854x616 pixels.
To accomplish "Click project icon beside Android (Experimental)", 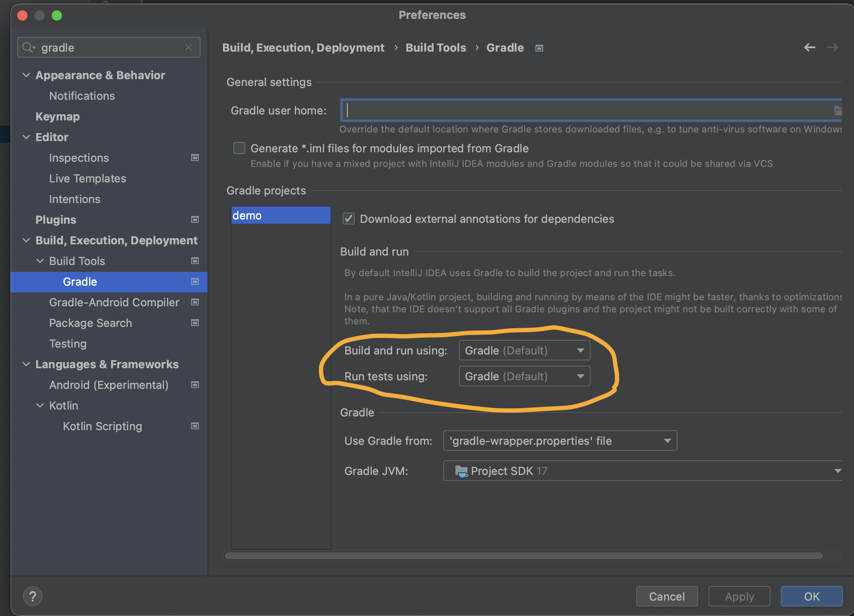I will tap(195, 385).
